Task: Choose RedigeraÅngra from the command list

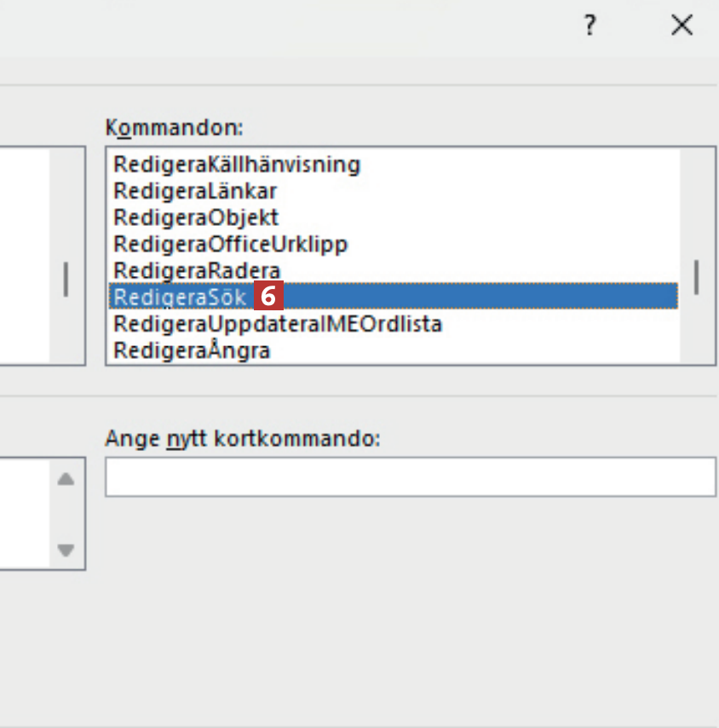Action: 192,350
